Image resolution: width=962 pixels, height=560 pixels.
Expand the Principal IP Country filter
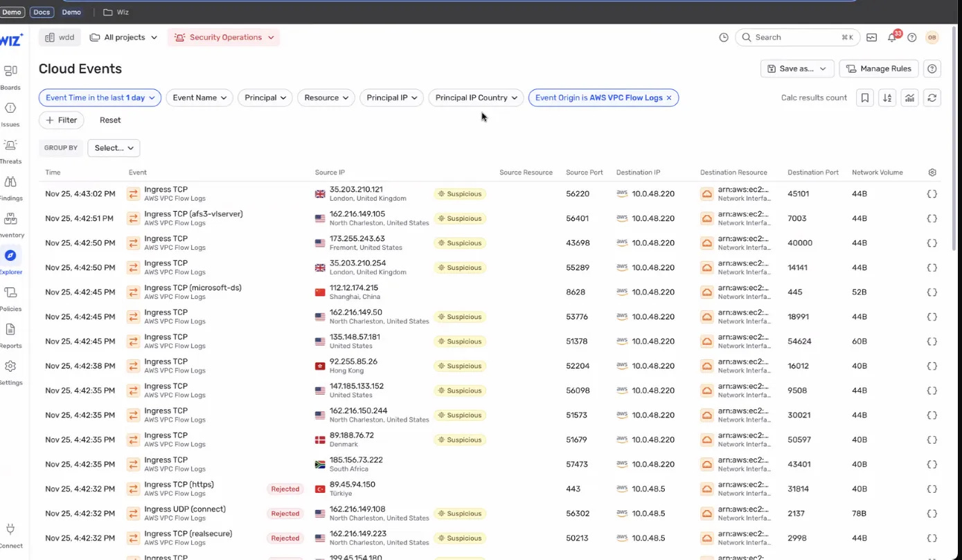point(476,98)
